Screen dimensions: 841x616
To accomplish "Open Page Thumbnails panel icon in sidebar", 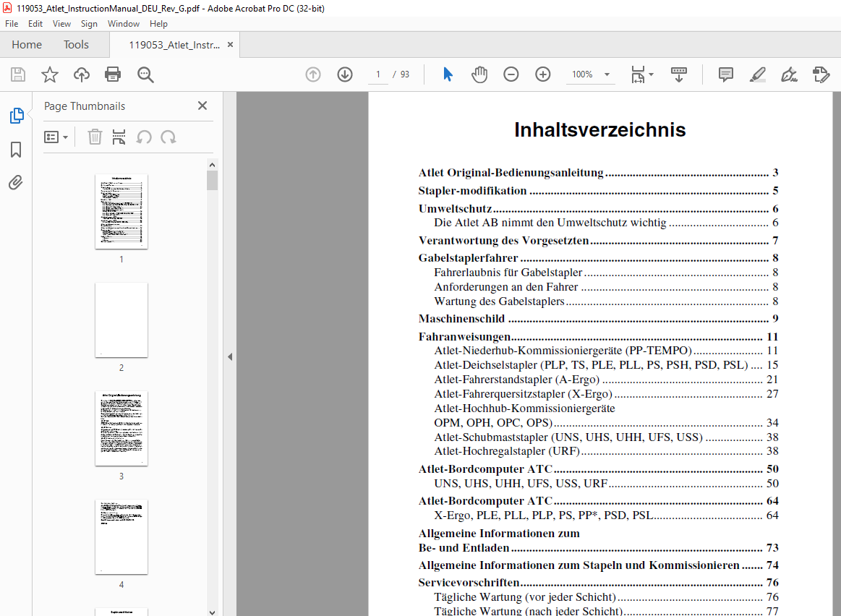I will click(x=16, y=115).
